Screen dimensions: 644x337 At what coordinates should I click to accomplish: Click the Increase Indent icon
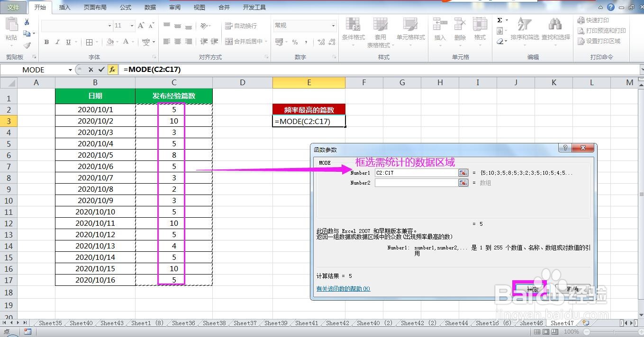coord(214,42)
